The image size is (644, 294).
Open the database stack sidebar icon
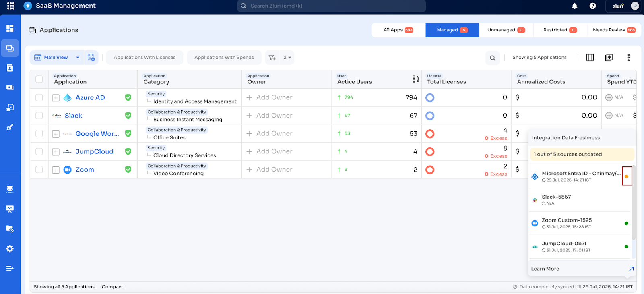point(10,189)
